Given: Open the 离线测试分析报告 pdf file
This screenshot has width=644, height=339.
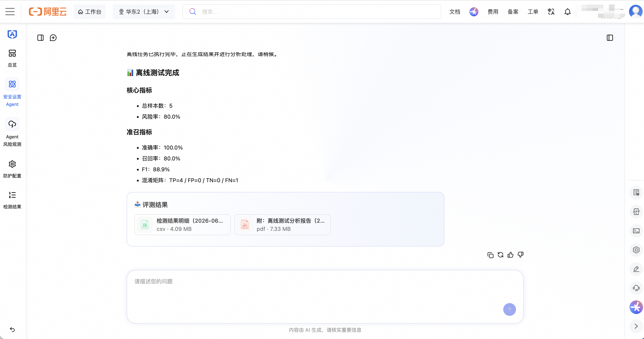Looking at the screenshot, I should click(282, 224).
